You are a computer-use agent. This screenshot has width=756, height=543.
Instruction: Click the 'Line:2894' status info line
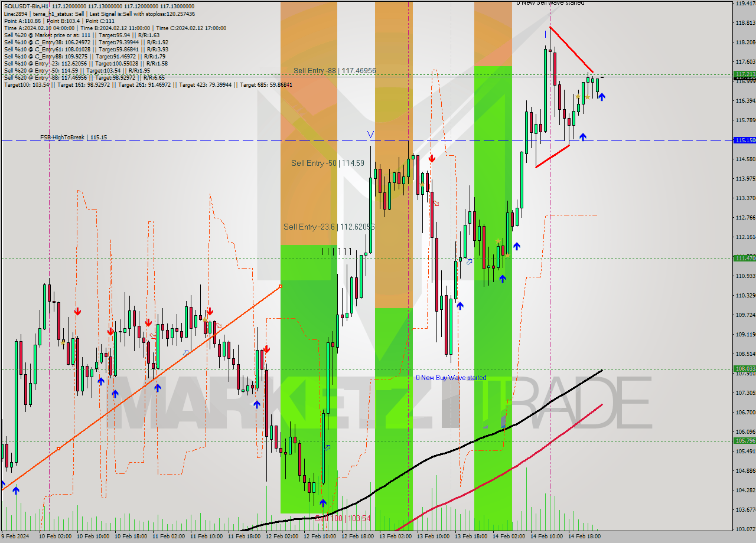tap(99, 14)
